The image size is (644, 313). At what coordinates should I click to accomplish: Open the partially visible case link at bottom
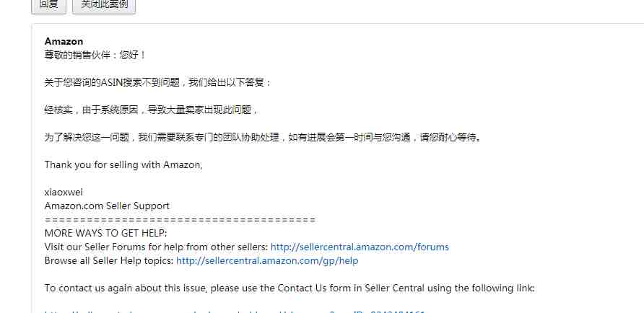[235, 312]
